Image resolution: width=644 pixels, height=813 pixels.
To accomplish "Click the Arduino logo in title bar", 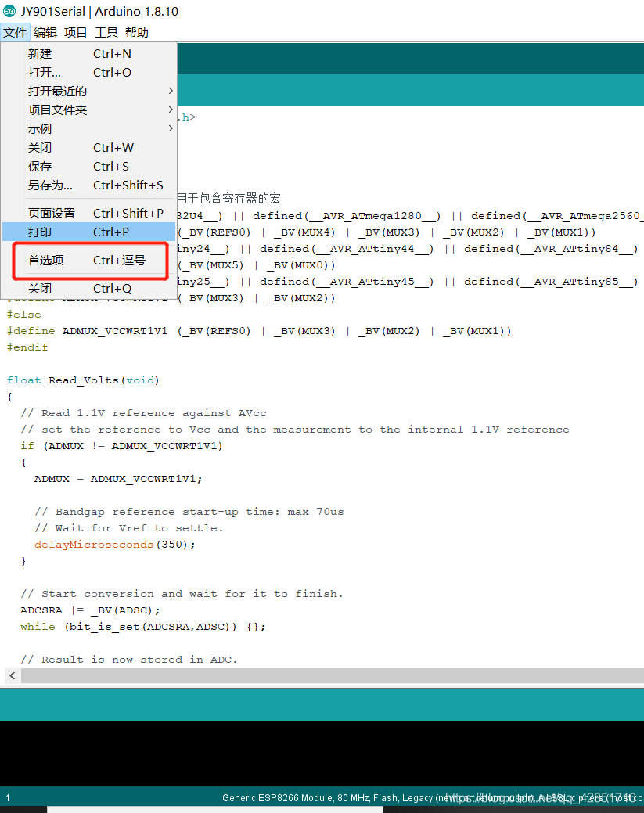I will (x=9, y=11).
